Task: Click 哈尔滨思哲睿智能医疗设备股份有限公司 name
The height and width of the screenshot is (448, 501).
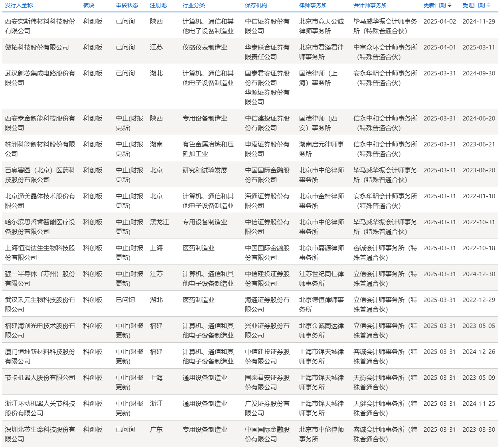Action: coord(40,227)
